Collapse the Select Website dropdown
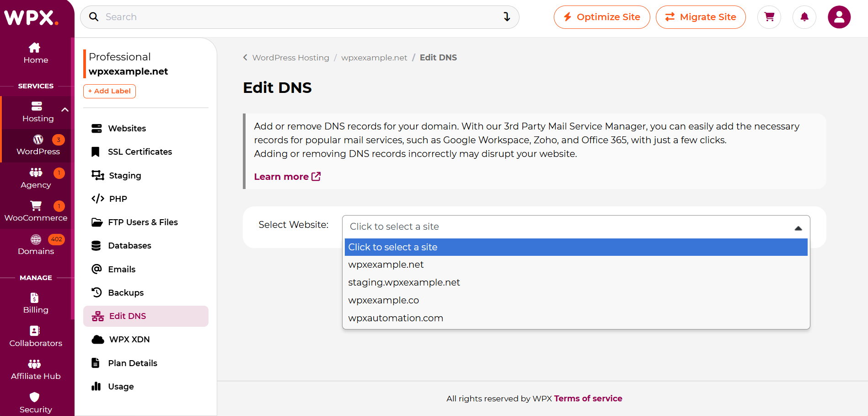Viewport: 868px width, 416px height. point(798,228)
